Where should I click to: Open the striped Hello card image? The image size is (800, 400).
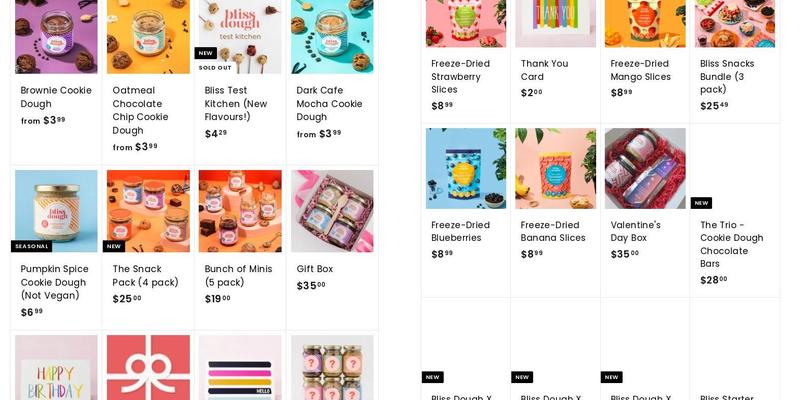click(240, 367)
